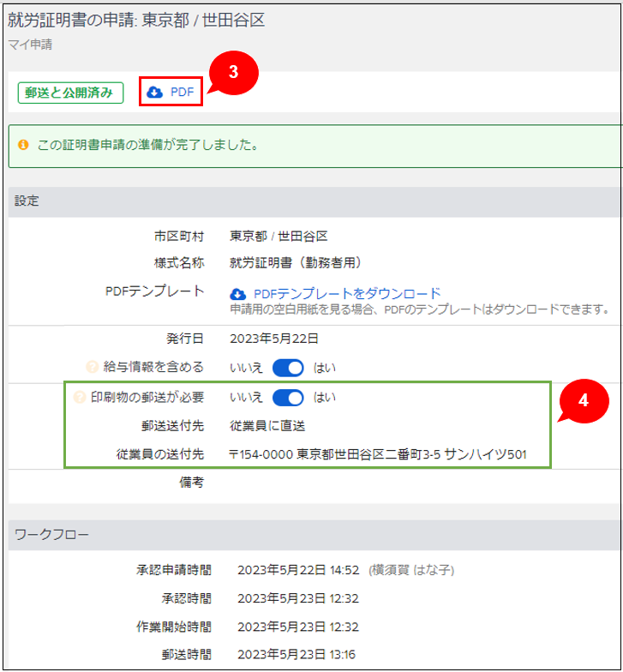
Task: Click the page title 就労証明書の申請: 東京都 / 世田谷区
Action: [136, 21]
